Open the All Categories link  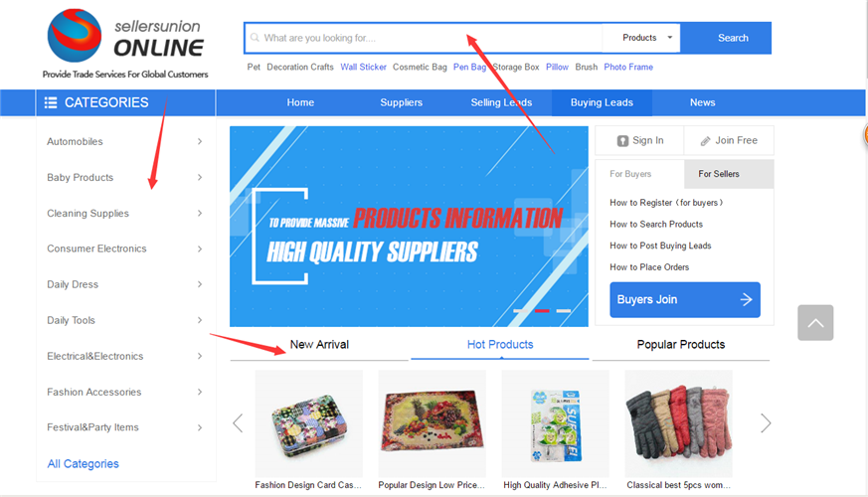coord(84,464)
